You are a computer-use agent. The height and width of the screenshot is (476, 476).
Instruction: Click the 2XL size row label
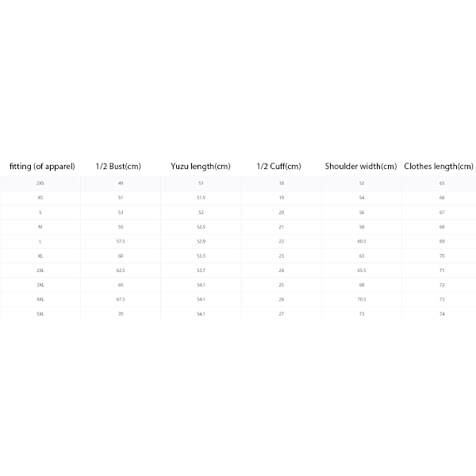tap(40, 271)
